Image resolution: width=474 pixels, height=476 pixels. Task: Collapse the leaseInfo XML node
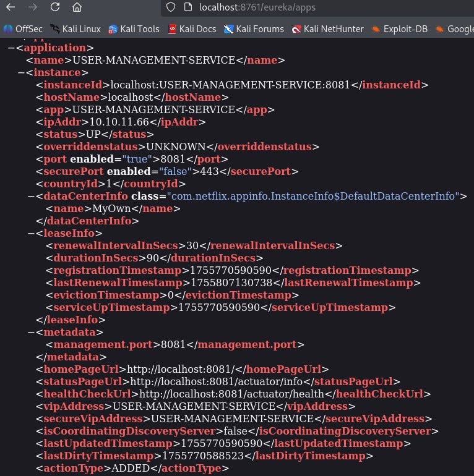(x=31, y=233)
